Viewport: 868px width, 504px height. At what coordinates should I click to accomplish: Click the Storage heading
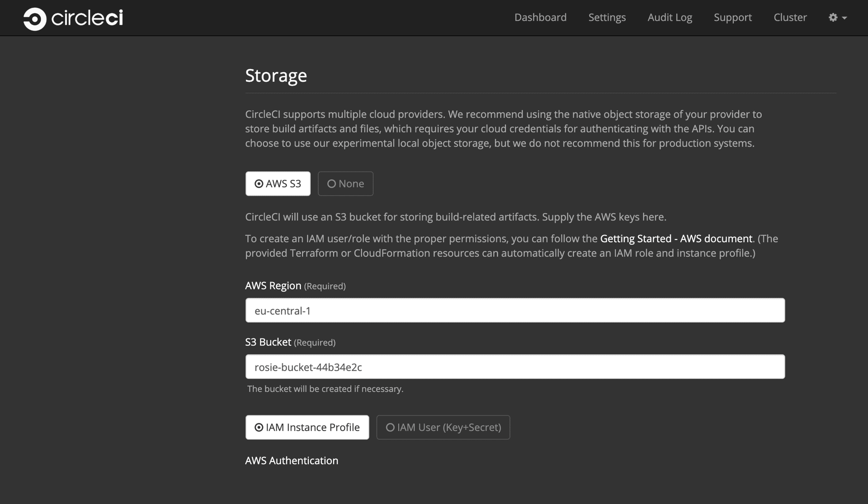(x=276, y=75)
